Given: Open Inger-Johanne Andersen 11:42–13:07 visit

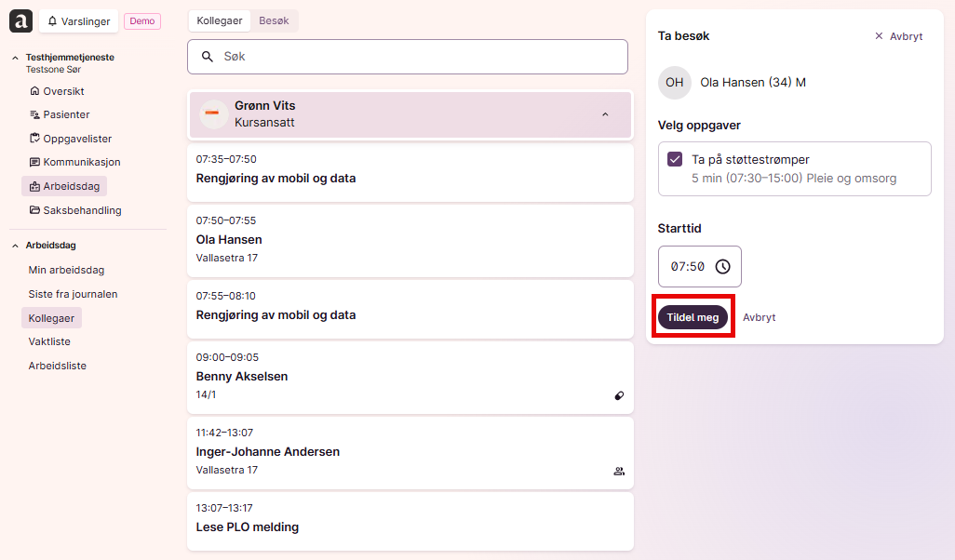Looking at the screenshot, I should point(410,453).
